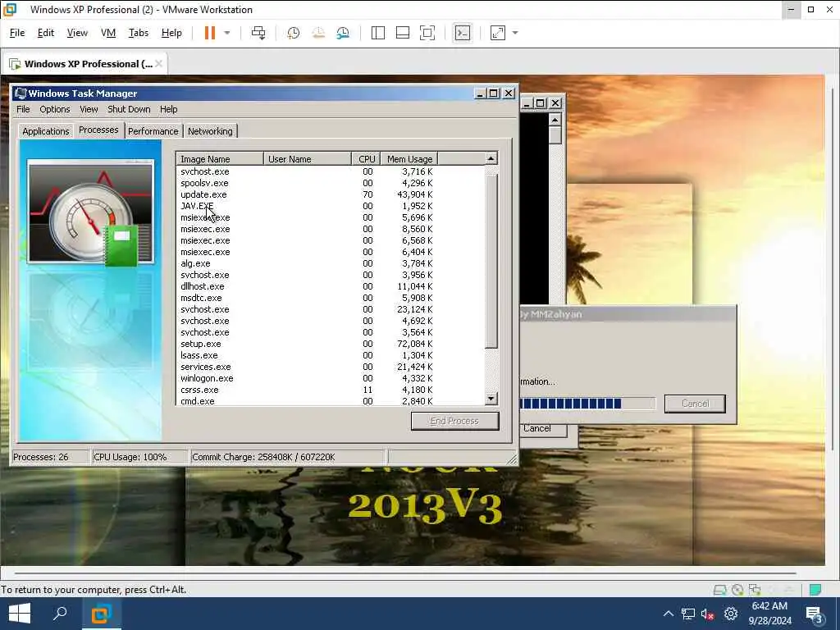Click Cancel in window behind Task Manager

543,428
